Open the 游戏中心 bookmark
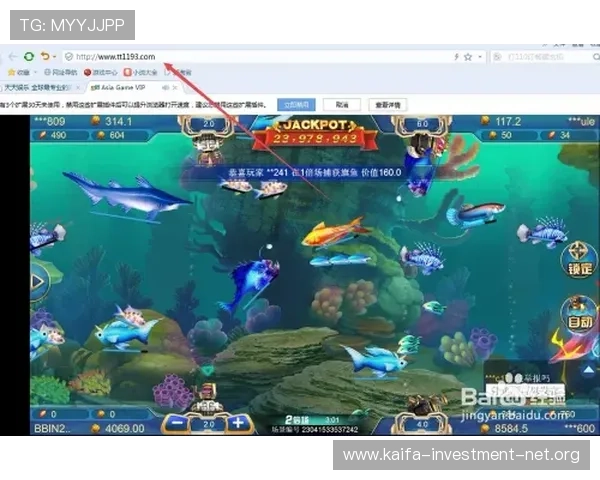Image resolution: width=600 pixels, height=480 pixels. (101, 72)
